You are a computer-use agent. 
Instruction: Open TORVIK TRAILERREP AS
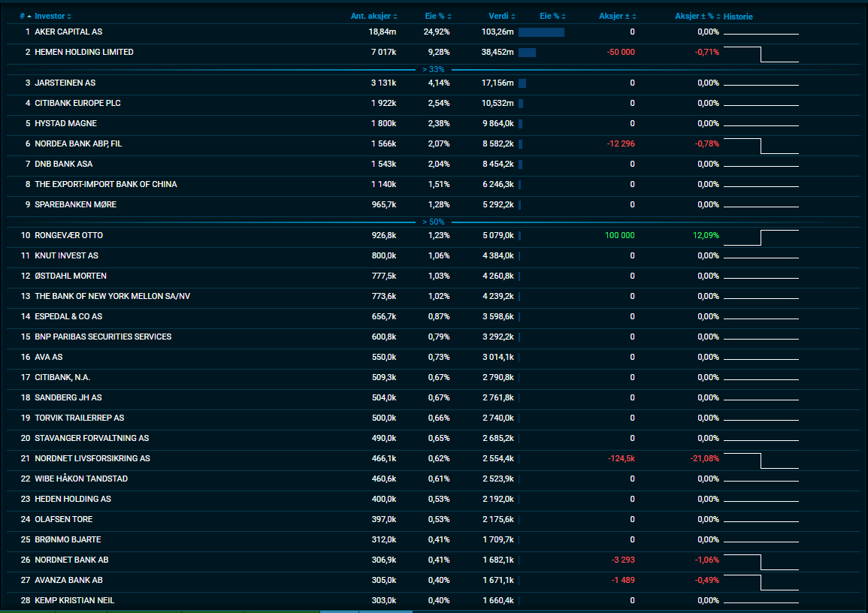click(79, 418)
